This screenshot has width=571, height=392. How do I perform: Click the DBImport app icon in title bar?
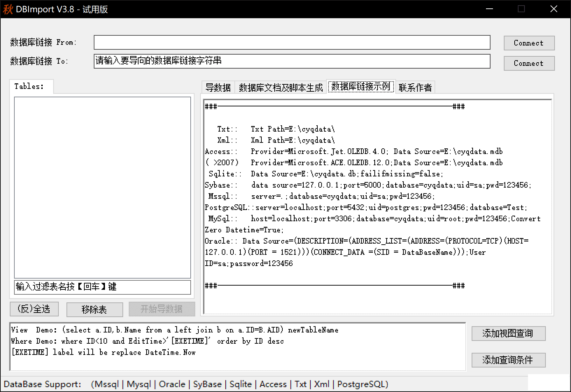coord(8,9)
